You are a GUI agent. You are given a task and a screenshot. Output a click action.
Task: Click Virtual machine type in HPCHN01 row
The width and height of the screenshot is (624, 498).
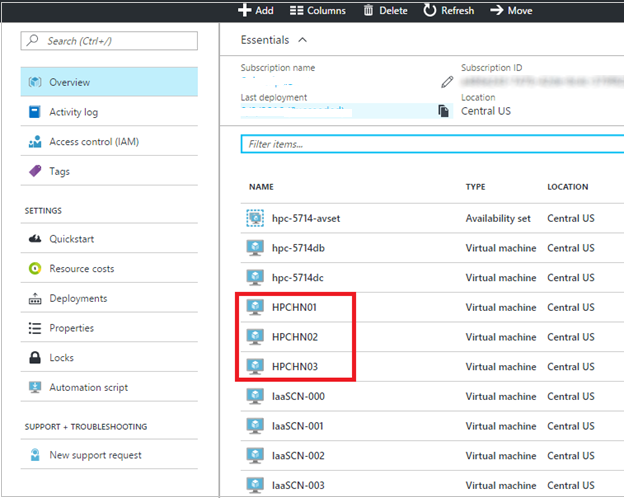pos(501,307)
